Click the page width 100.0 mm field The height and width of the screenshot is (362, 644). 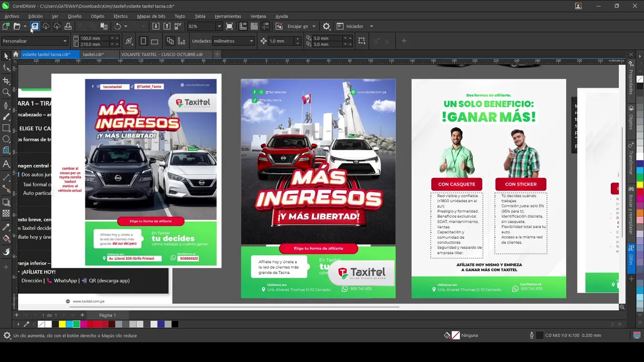(x=95, y=38)
